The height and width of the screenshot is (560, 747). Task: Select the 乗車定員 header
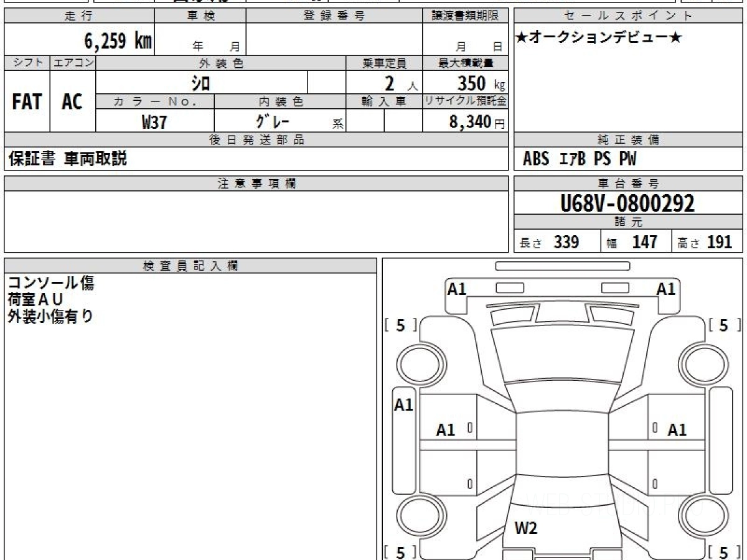coord(384,63)
